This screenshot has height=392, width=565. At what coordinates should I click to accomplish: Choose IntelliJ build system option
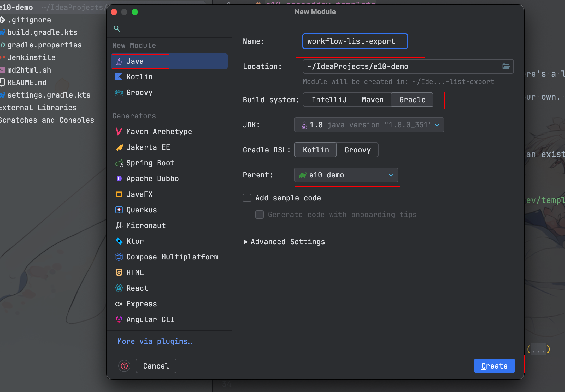click(x=329, y=100)
